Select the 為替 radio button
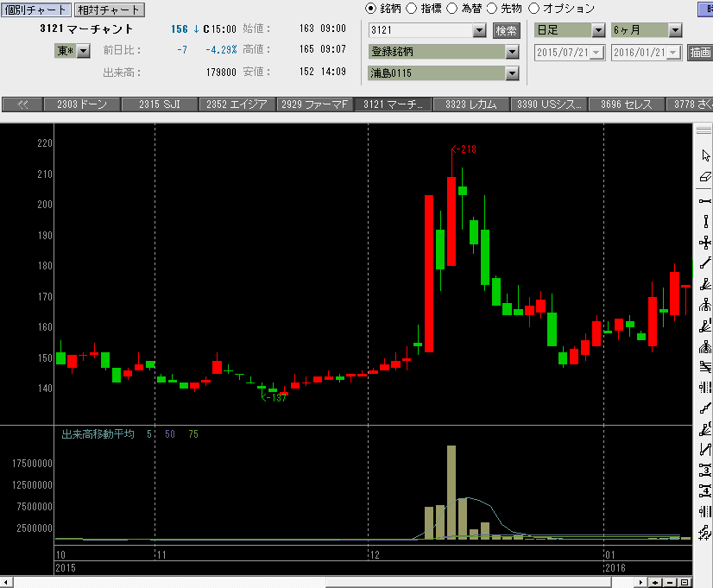Screen dimensions: 713x588 coord(451,8)
